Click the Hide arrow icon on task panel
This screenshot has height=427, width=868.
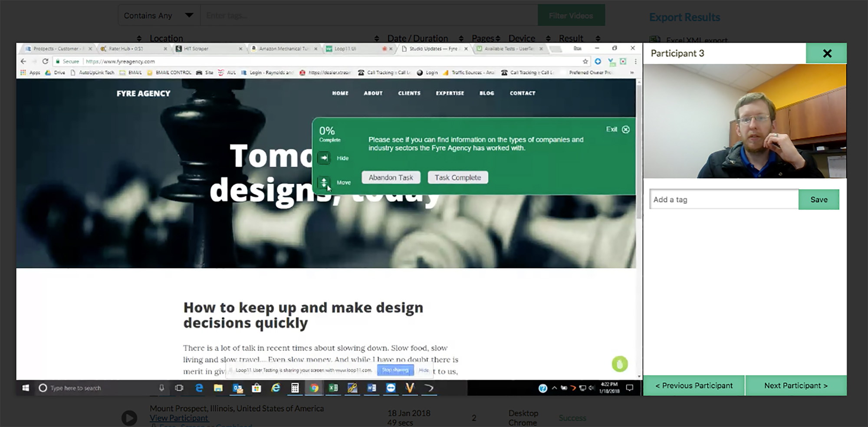[324, 158]
